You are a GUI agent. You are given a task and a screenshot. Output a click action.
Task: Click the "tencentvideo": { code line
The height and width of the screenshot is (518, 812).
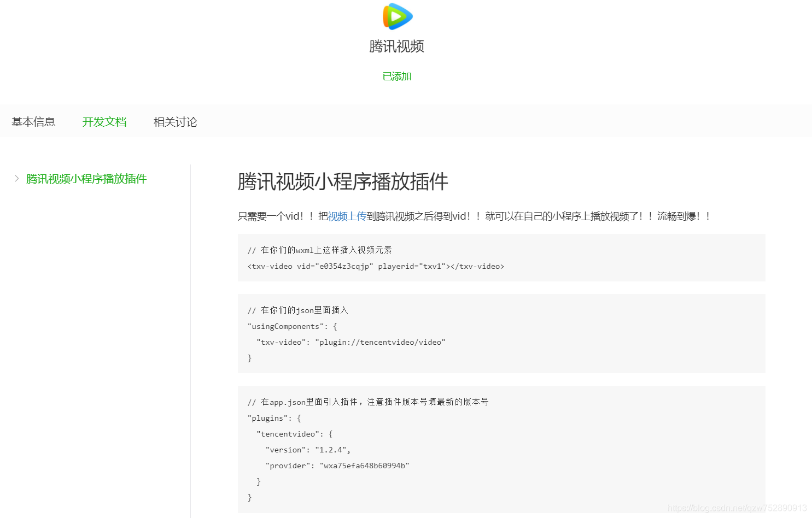[295, 434]
